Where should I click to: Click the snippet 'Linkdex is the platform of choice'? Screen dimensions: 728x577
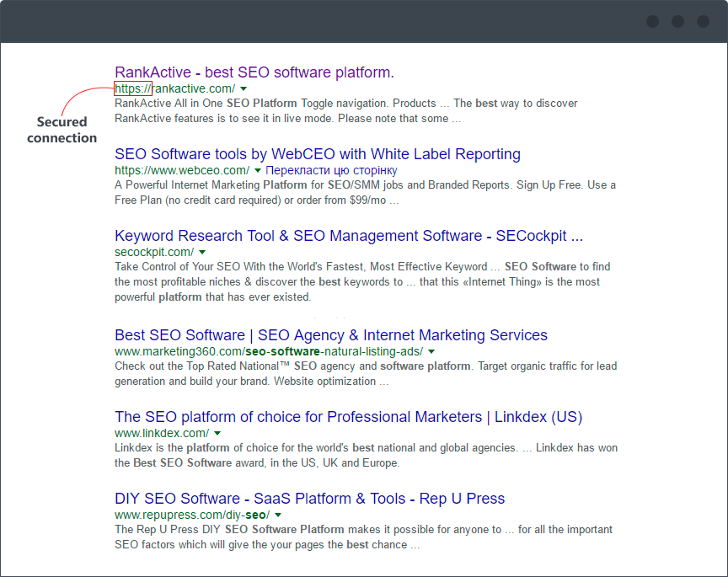click(198, 447)
